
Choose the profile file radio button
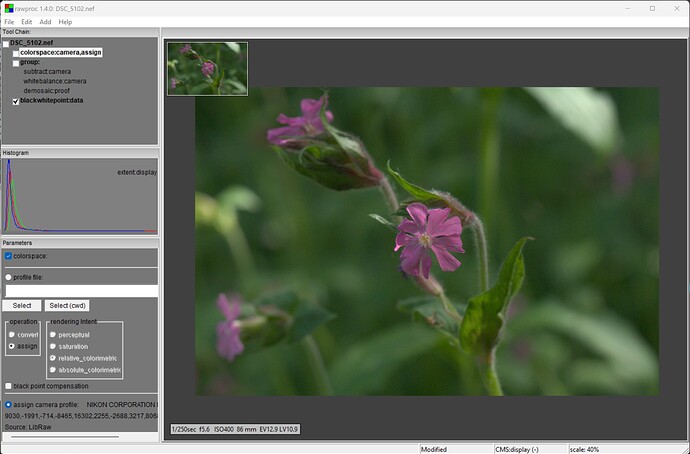pos(8,278)
